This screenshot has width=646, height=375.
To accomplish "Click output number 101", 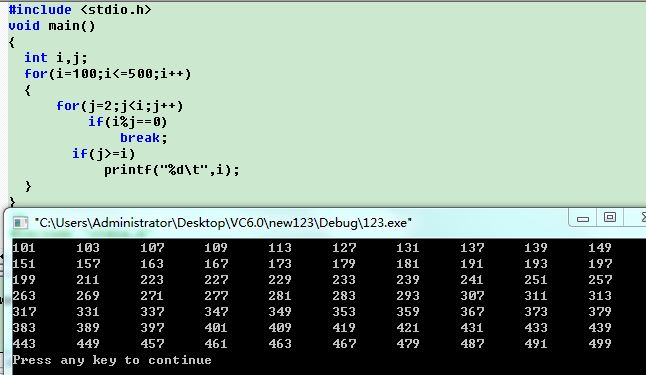I will [x=24, y=248].
